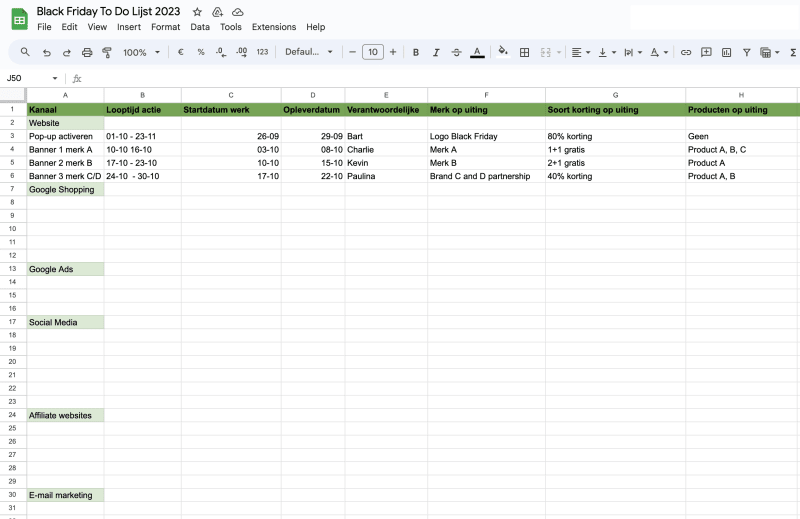Screen dimensions: 800x519
Task: Open the Google Sheets home icon
Action: 19,19
